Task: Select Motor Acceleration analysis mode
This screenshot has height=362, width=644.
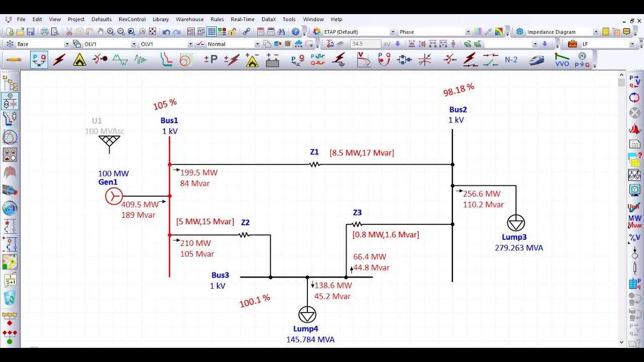Action: click(x=100, y=59)
